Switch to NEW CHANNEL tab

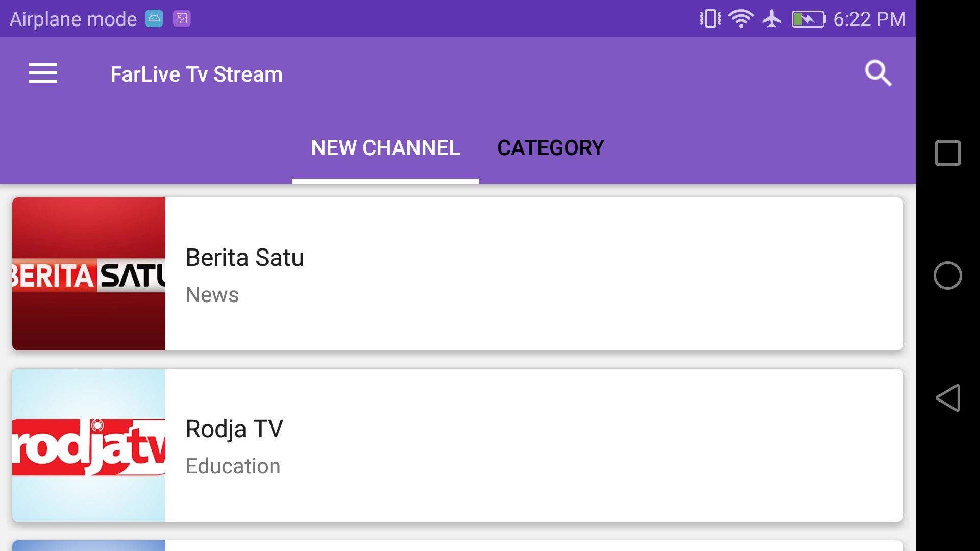[385, 147]
